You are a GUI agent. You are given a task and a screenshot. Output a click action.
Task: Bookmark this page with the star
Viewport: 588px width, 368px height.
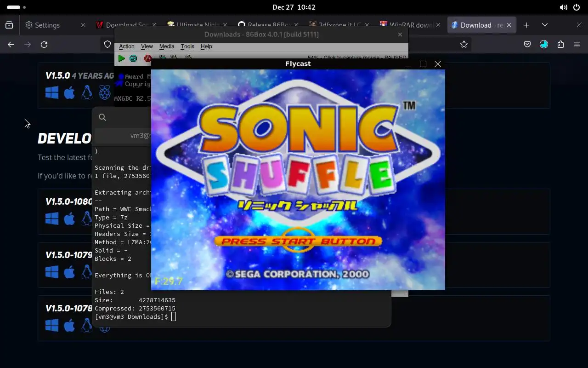pos(464,44)
